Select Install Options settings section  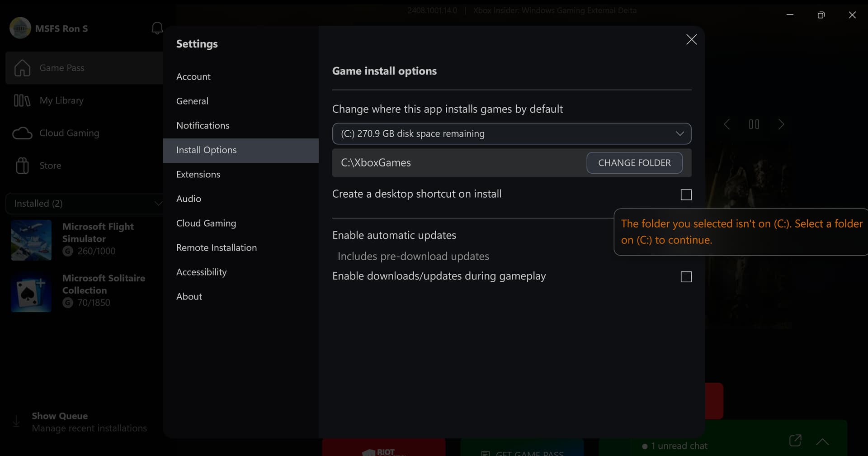point(241,150)
